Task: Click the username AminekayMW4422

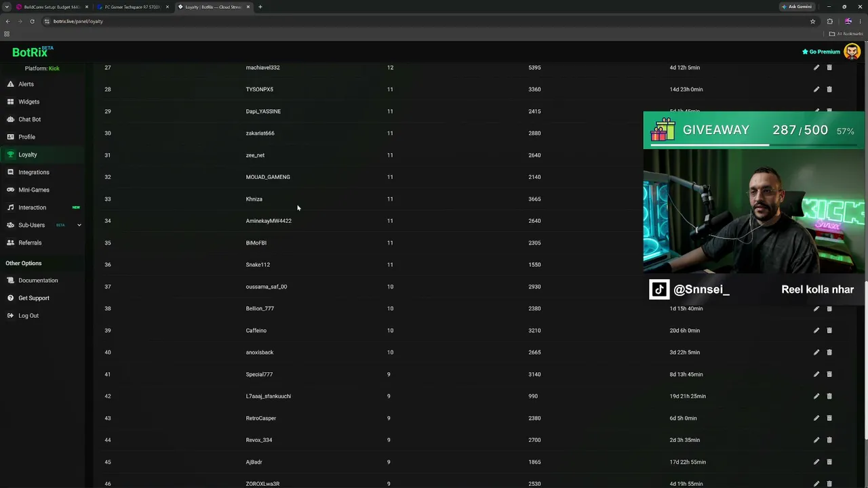Action: [269, 221]
